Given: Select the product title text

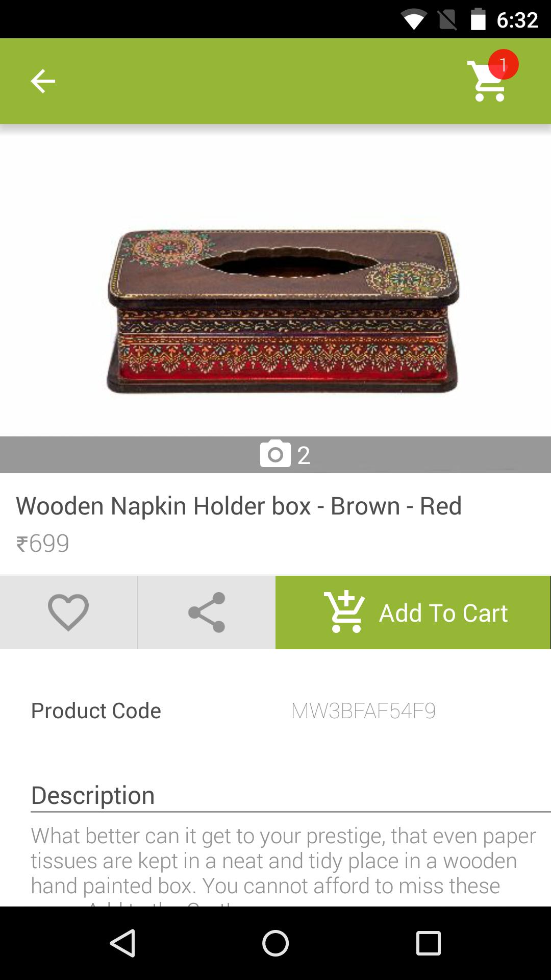Looking at the screenshot, I should (x=239, y=506).
